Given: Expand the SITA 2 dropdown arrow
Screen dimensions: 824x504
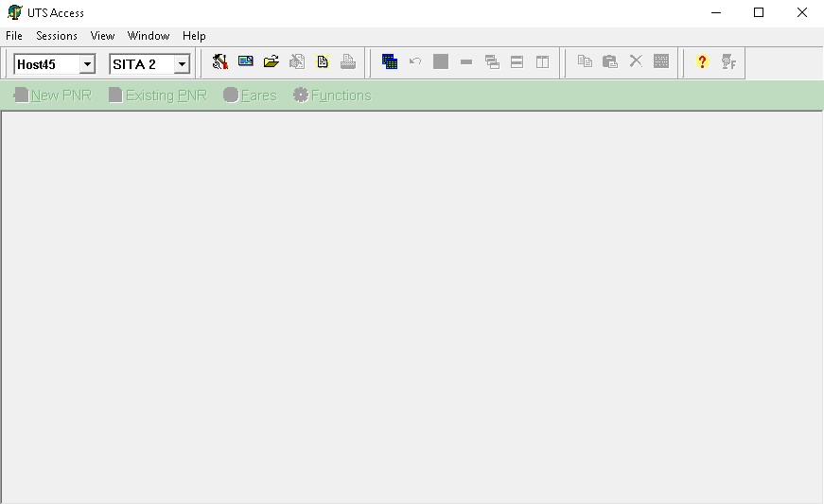Looking at the screenshot, I should coord(182,64).
